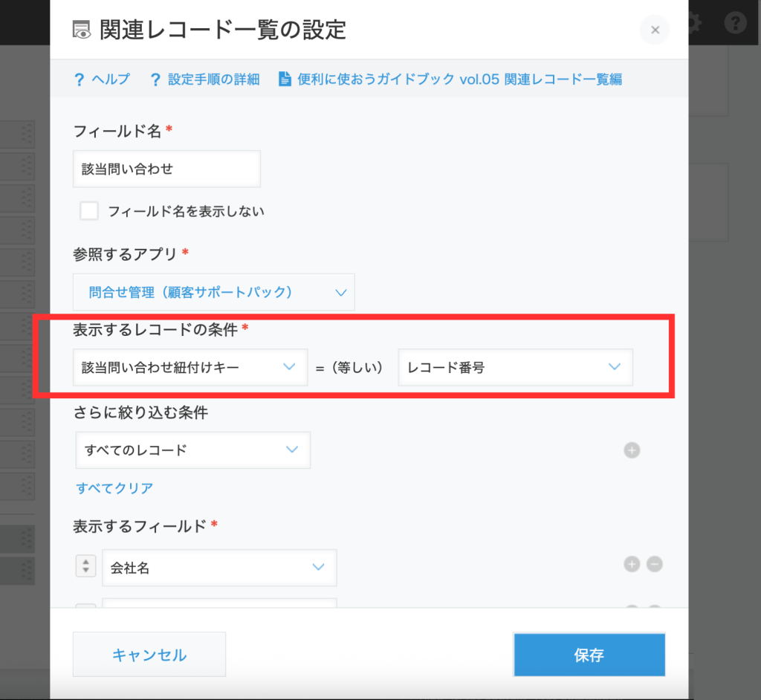The image size is (761, 700).
Task: Click the 設定手順の詳細 question mark icon
Action: pyautogui.click(x=155, y=80)
